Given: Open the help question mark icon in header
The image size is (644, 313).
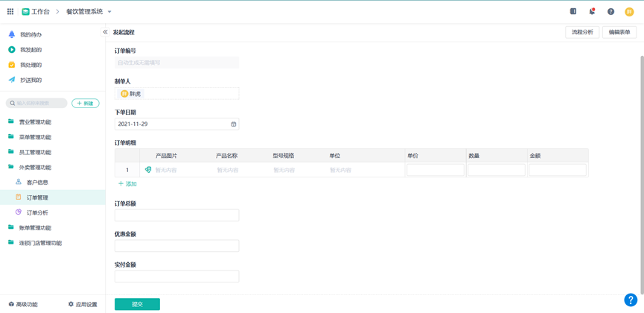Looking at the screenshot, I should click(610, 12).
